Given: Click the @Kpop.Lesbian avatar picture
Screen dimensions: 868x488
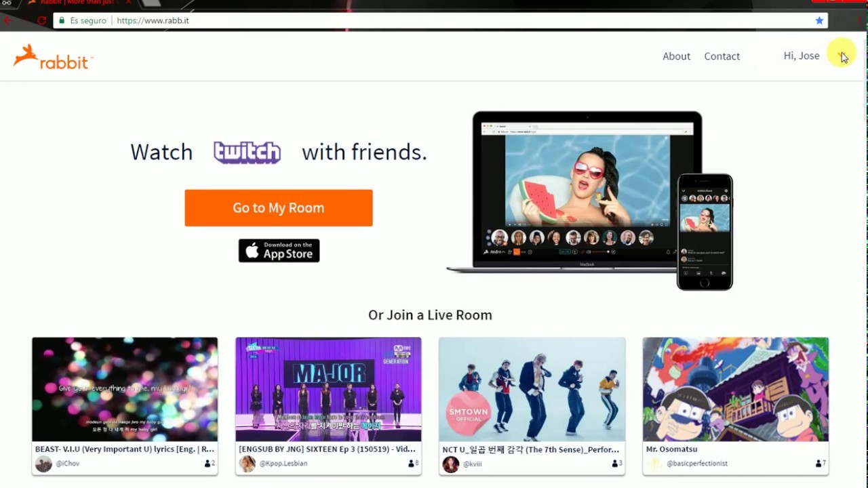Looking at the screenshot, I should coord(248,464).
